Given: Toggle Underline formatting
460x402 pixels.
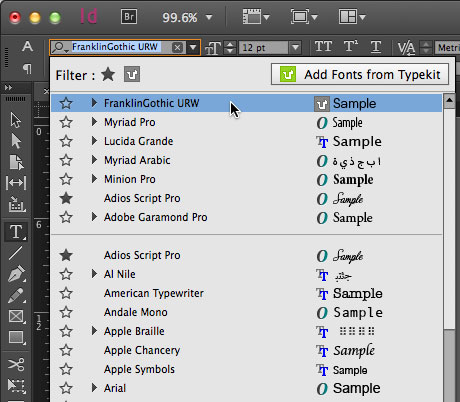Looking at the screenshot, I should pos(376,47).
